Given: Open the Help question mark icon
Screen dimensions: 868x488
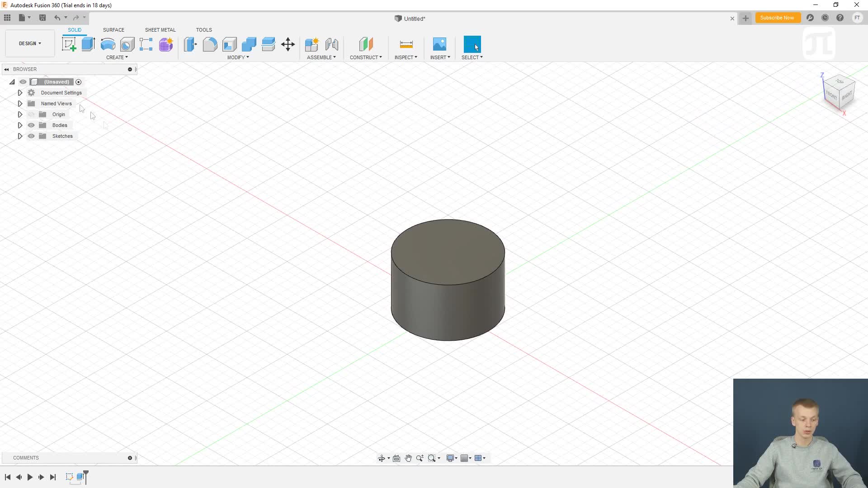Looking at the screenshot, I should pyautogui.click(x=840, y=18).
